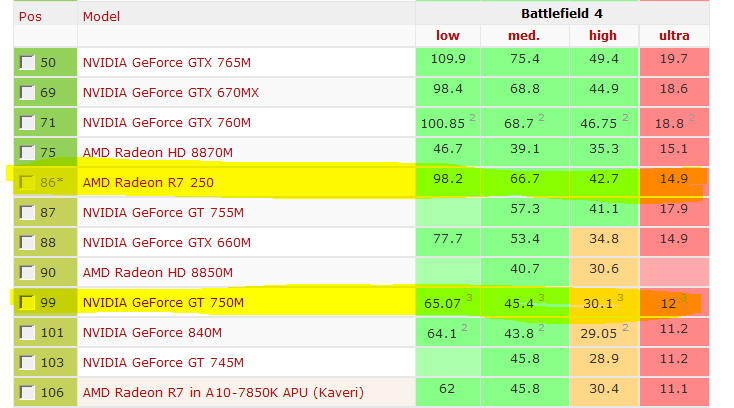This screenshot has height=408, width=734.
Task: Select the 29.05 high value cell
Action: [604, 332]
